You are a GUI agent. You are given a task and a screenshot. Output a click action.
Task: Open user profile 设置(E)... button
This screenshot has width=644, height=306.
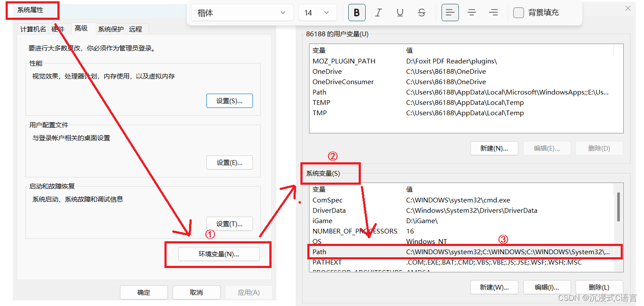click(230, 162)
